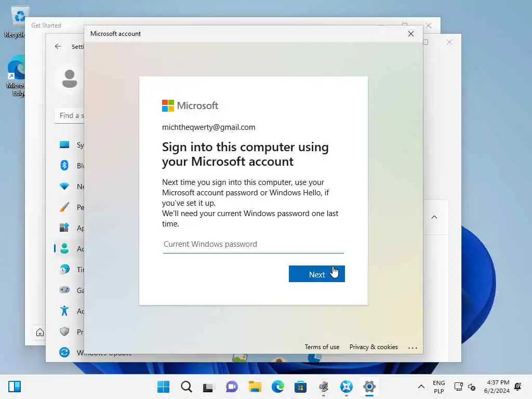Click the Find a setting search box

[70, 115]
